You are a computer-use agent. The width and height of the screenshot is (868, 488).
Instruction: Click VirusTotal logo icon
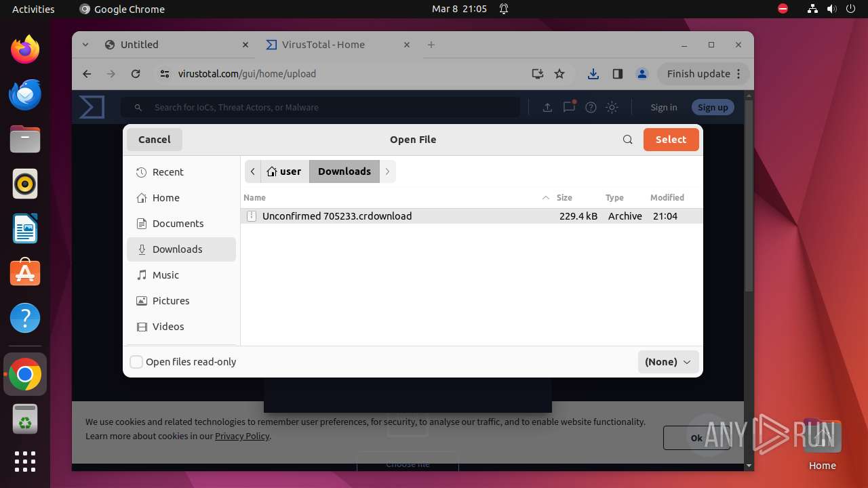tap(92, 107)
